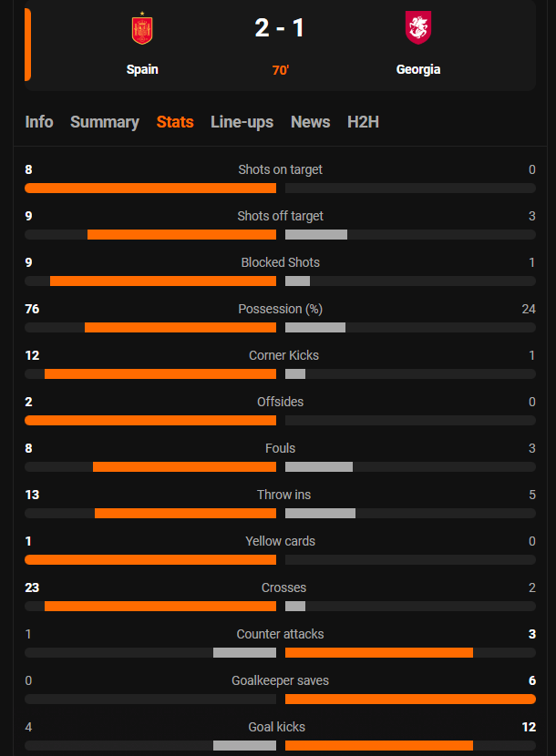
Task: Click the 70' match minute indicator
Action: coord(281,70)
